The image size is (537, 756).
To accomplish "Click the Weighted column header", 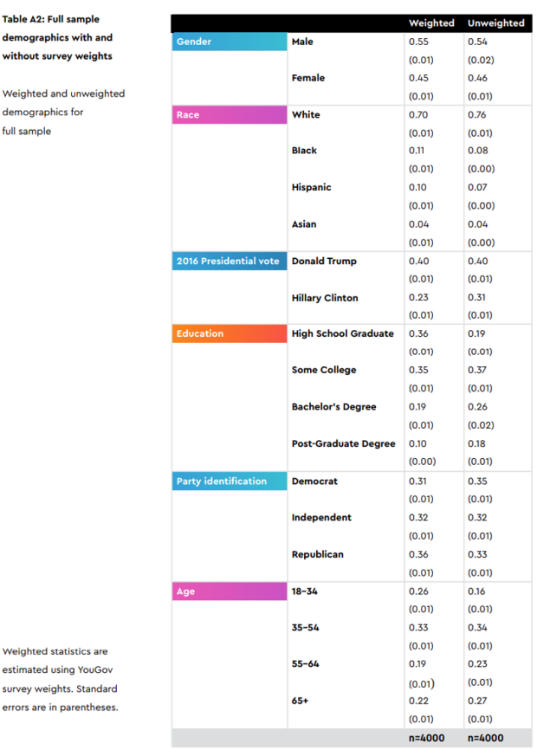I will click(431, 23).
